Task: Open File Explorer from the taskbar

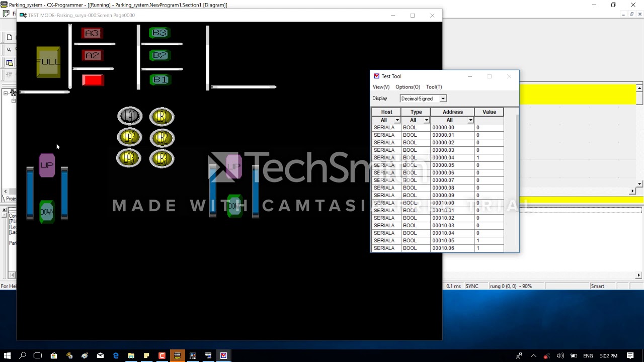Action: tap(131, 356)
